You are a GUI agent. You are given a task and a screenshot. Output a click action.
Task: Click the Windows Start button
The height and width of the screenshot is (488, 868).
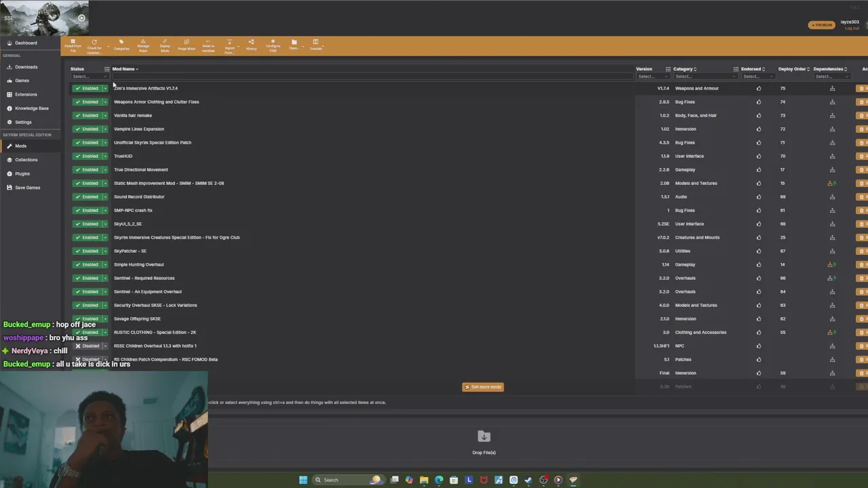pos(303,480)
